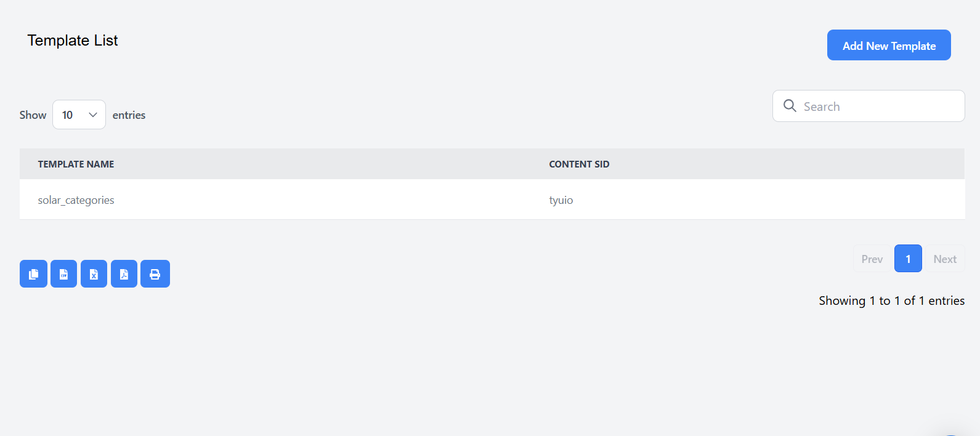Click Add New Template button
980x436 pixels.
click(888, 46)
